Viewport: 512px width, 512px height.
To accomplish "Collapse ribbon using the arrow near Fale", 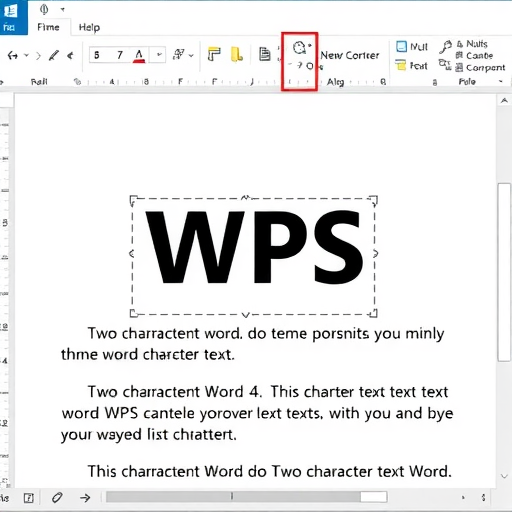I will 500,81.
